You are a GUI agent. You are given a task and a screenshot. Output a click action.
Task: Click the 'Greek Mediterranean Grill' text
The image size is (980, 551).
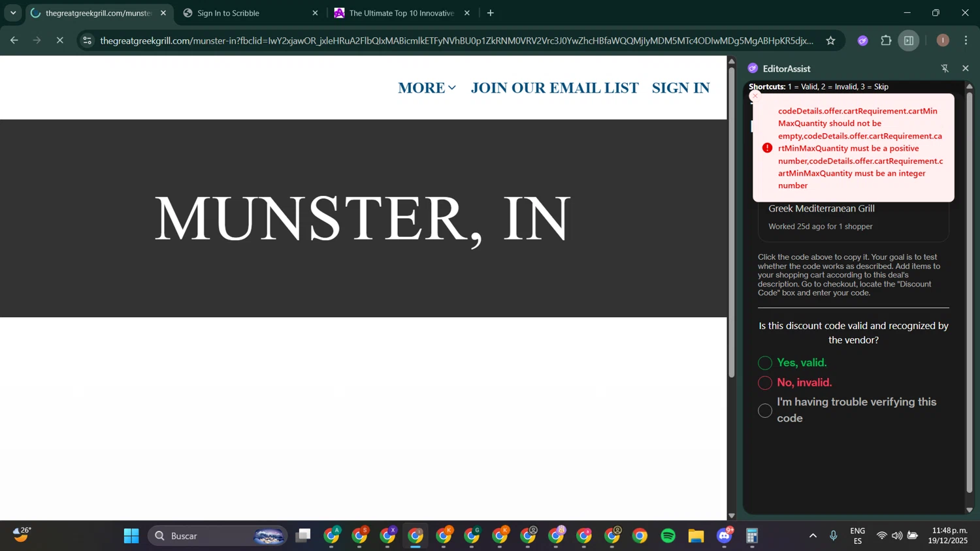[x=821, y=208]
